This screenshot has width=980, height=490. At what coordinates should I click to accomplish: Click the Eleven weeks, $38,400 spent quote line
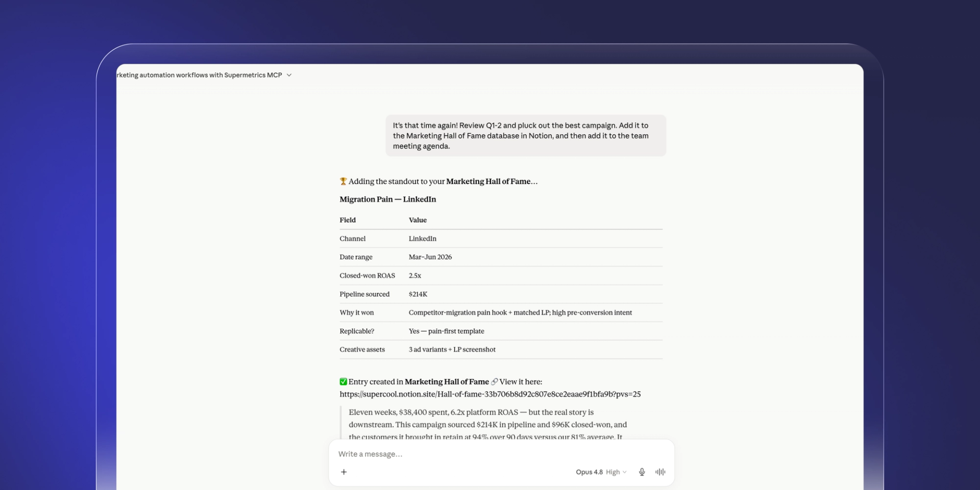tap(471, 412)
